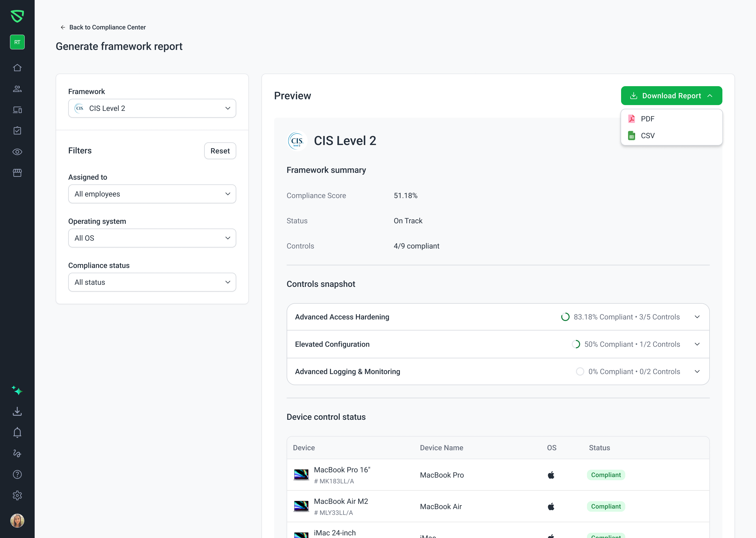Expand the Advanced Logging & Monitoring row
The width and height of the screenshot is (756, 538).
click(697, 372)
